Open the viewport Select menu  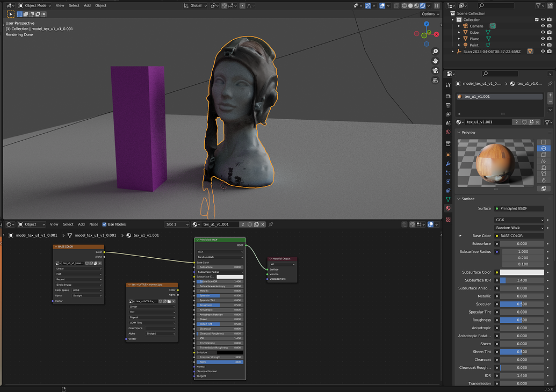click(74, 6)
